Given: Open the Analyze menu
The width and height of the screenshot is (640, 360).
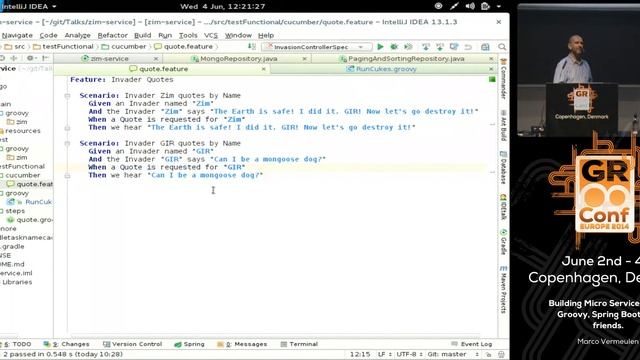Looking at the screenshot, I should pyautogui.click(x=78, y=36).
